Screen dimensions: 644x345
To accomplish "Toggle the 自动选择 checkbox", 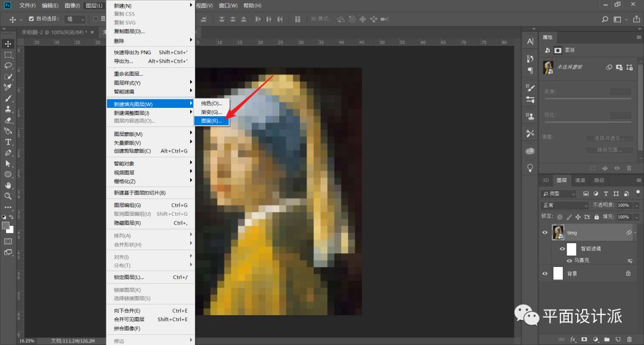I will (31, 19).
